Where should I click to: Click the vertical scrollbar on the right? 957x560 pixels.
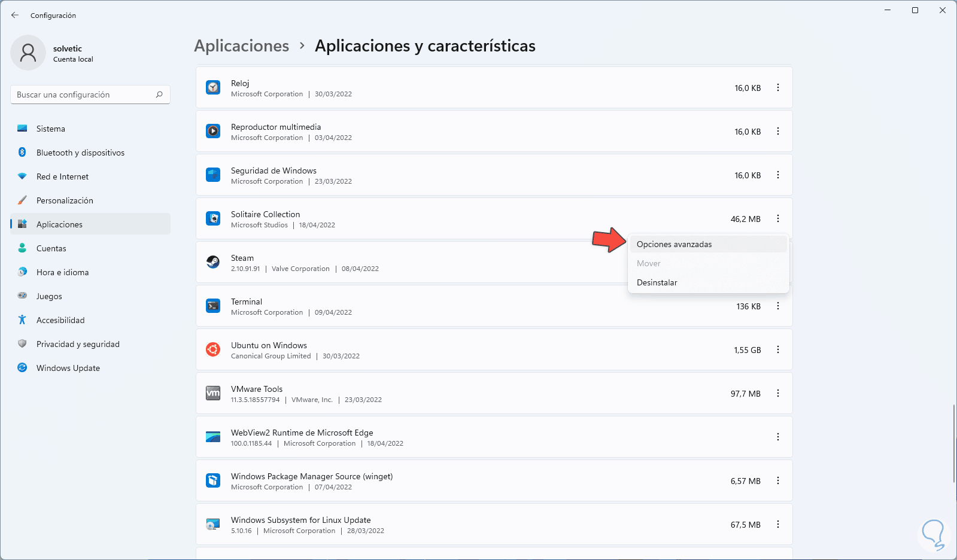tap(954, 443)
